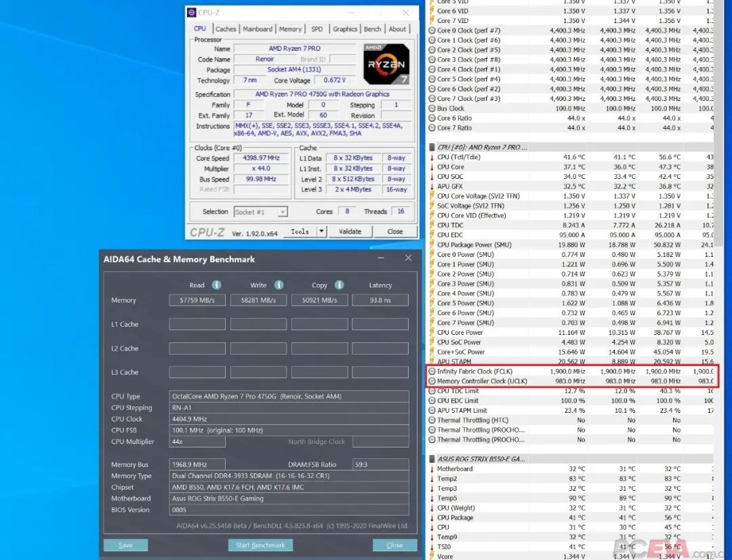
Task: Click the Ryzen 7 processor logo
Action: click(x=386, y=64)
